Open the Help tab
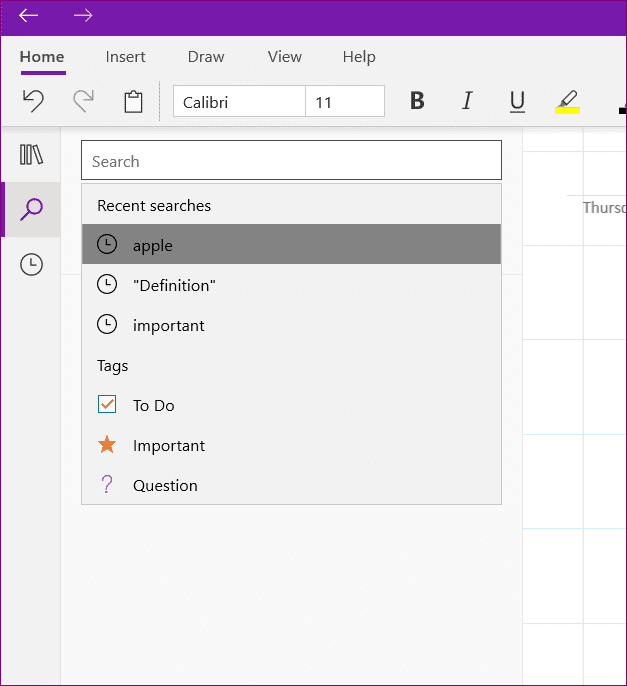 pos(359,57)
